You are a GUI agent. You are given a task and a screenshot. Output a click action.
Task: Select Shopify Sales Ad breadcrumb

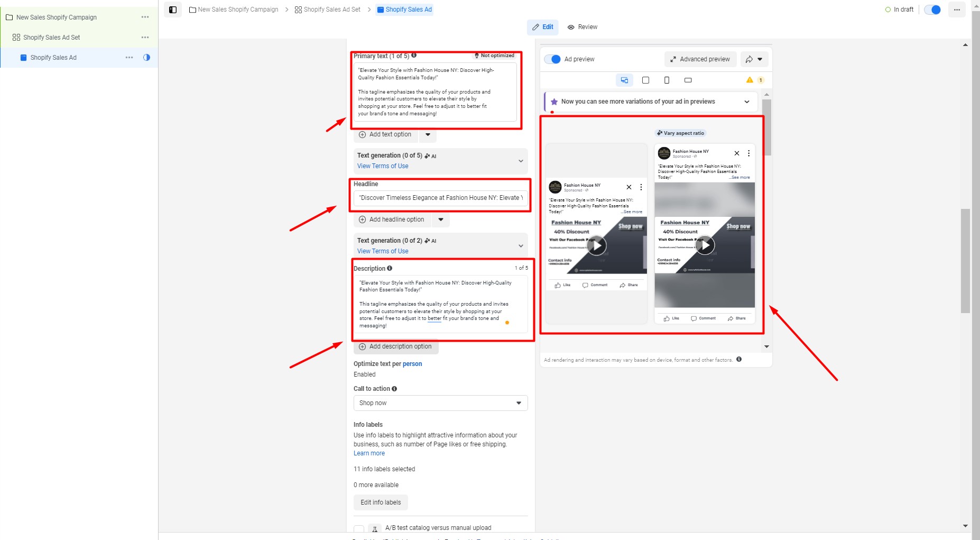tap(404, 10)
